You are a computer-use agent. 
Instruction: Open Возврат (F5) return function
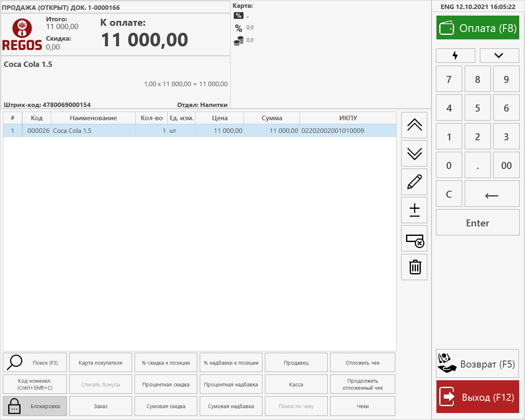477,364
